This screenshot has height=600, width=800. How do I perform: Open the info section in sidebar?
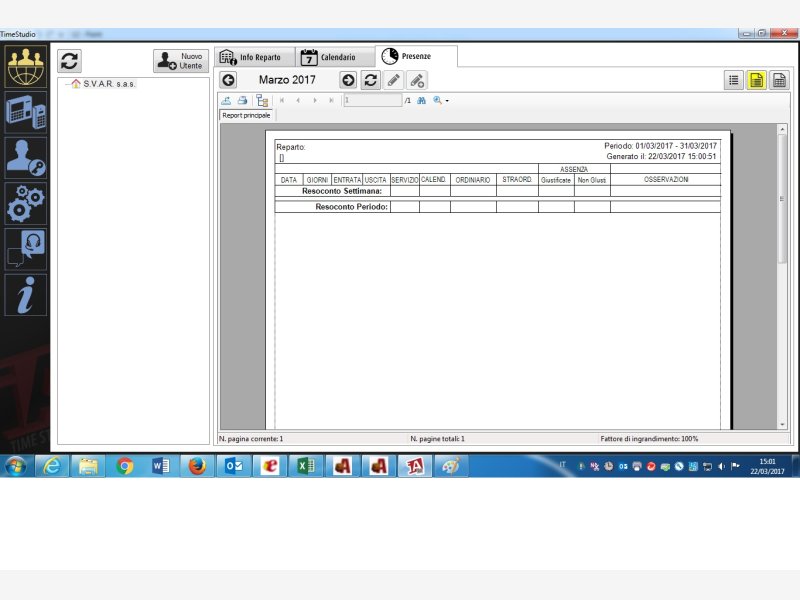[25, 294]
